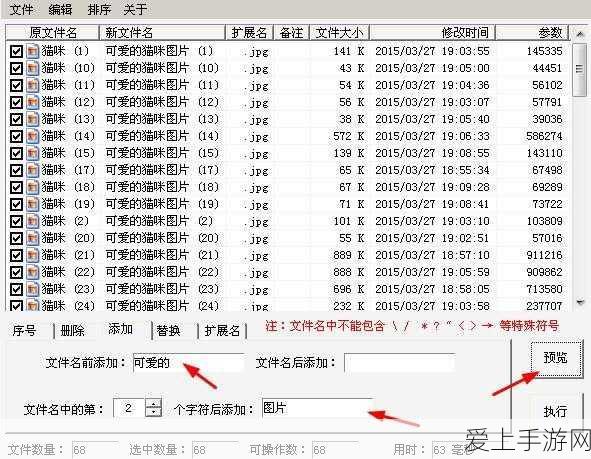
Task: Click the file list scrollbar up arrow
Action: pos(580,34)
